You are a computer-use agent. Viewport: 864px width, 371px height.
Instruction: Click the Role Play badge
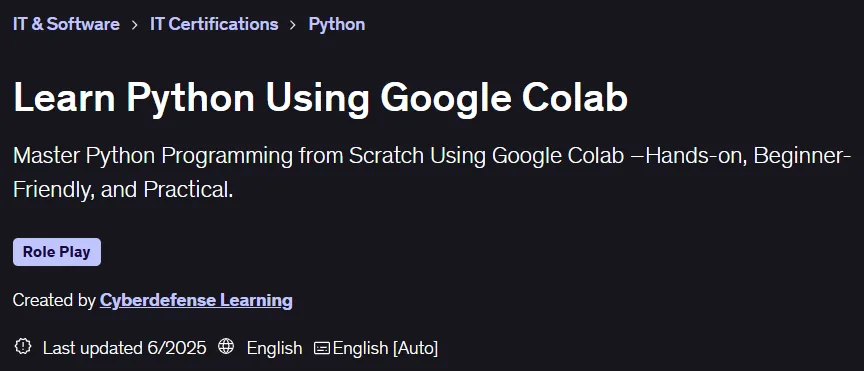(x=57, y=252)
